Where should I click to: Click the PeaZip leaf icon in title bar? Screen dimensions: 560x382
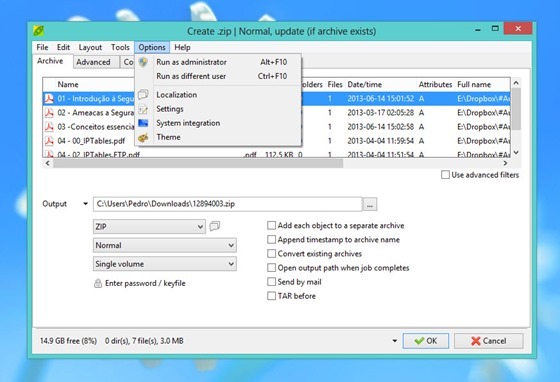pos(38,31)
